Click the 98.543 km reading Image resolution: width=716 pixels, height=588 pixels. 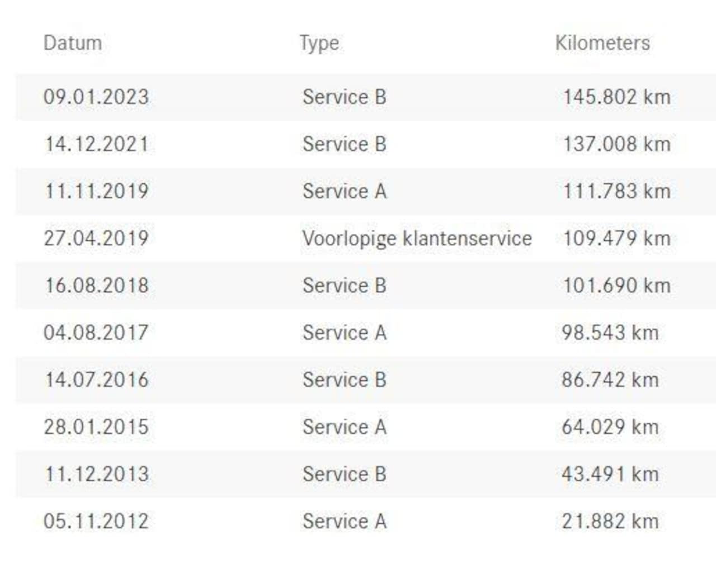click(x=610, y=333)
